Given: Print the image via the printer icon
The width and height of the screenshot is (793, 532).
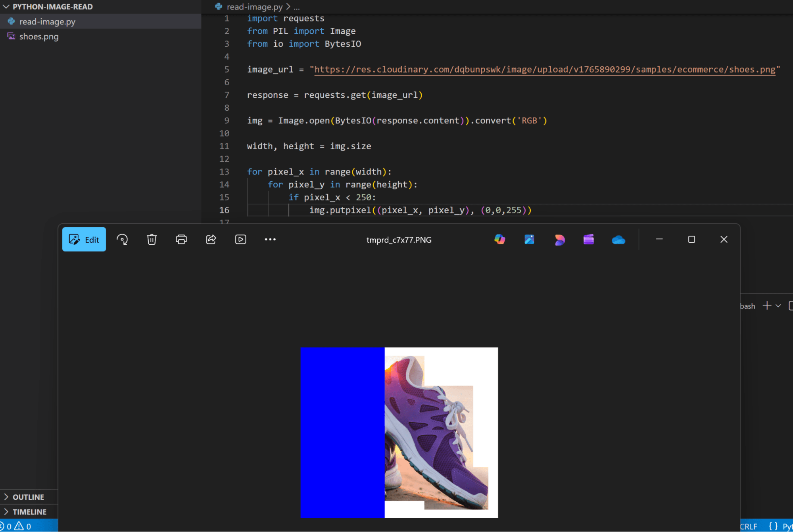Looking at the screenshot, I should [181, 240].
